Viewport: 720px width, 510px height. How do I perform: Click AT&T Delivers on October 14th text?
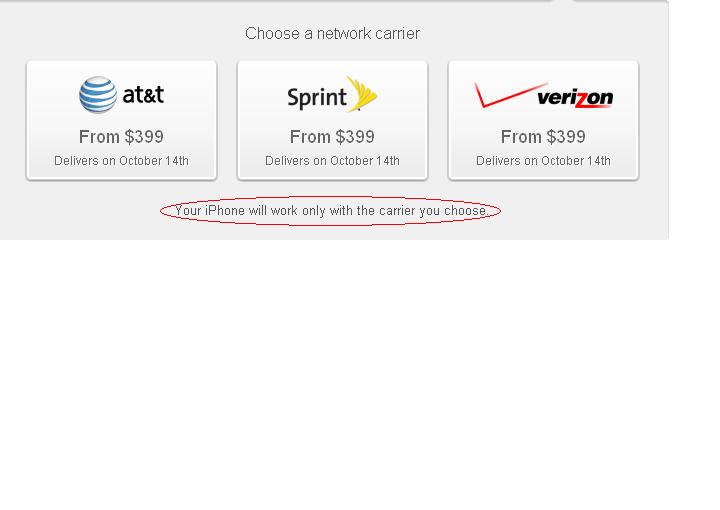(x=121, y=161)
